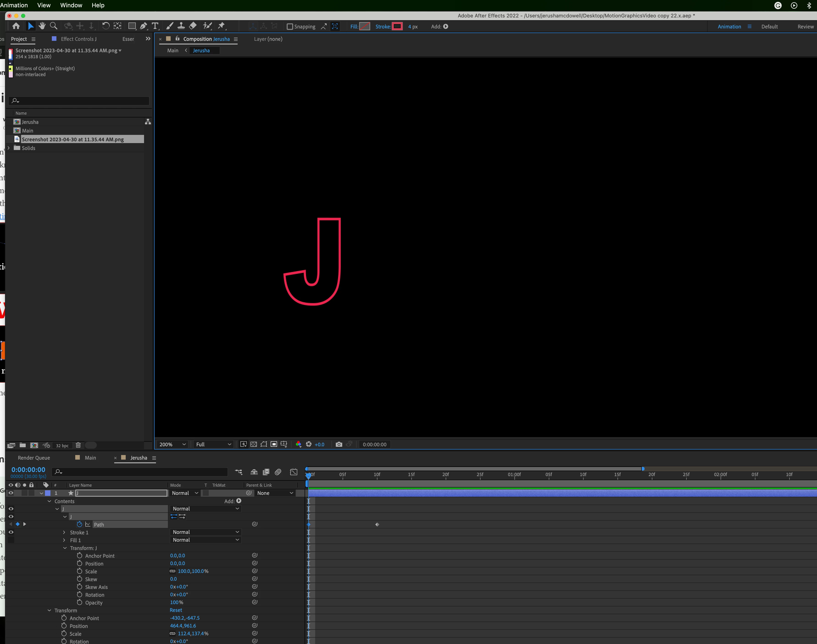Select the Type tool

155,26
